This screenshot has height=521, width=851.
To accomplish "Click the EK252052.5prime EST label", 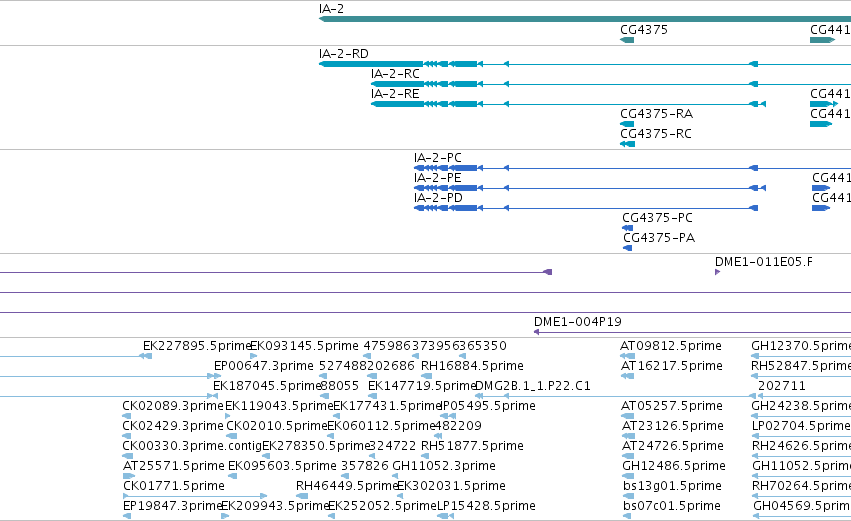I will click(x=382, y=507).
